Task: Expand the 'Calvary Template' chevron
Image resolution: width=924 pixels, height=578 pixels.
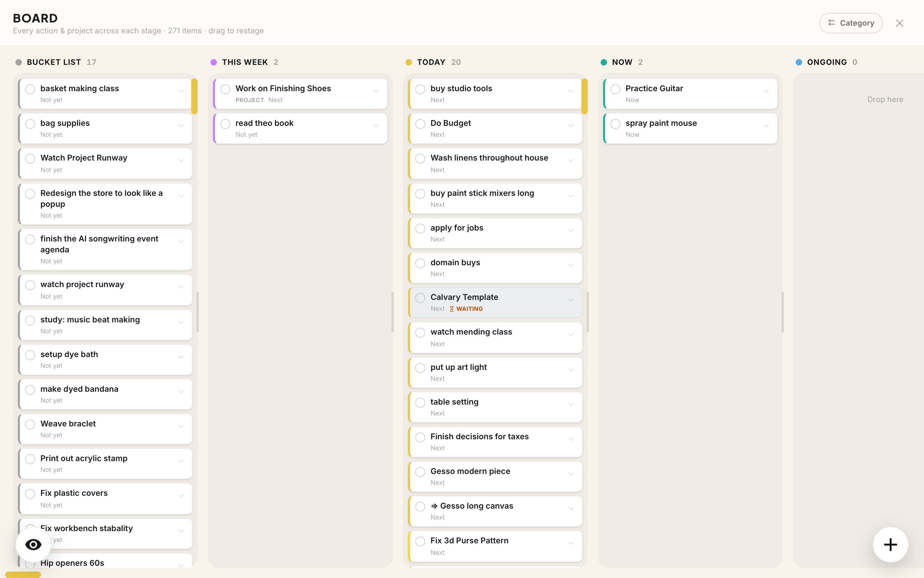Action: tap(571, 300)
